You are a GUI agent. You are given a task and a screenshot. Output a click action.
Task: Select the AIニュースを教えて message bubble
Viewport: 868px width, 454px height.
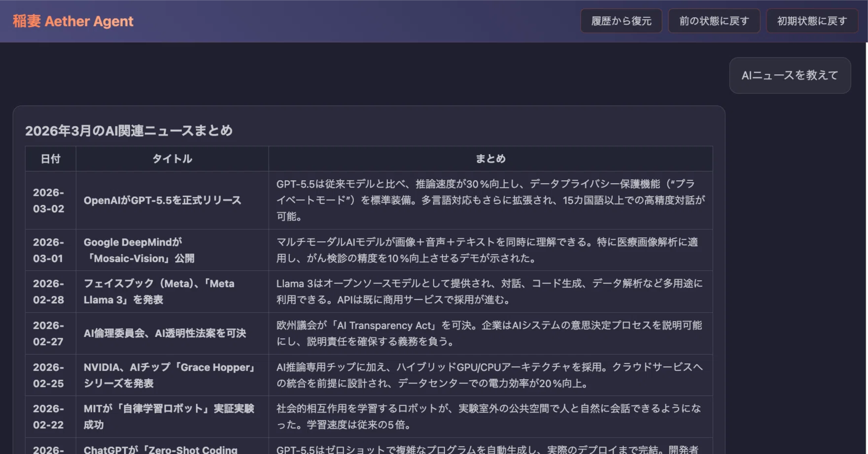790,75
